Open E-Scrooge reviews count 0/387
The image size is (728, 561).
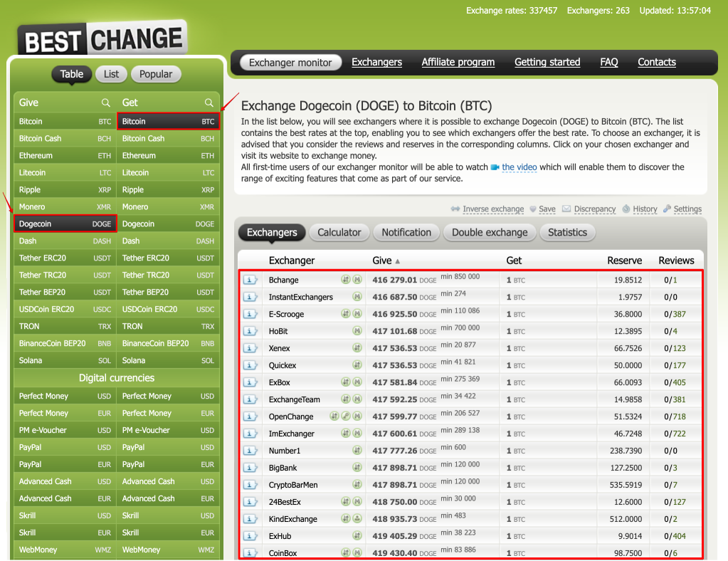coord(675,315)
